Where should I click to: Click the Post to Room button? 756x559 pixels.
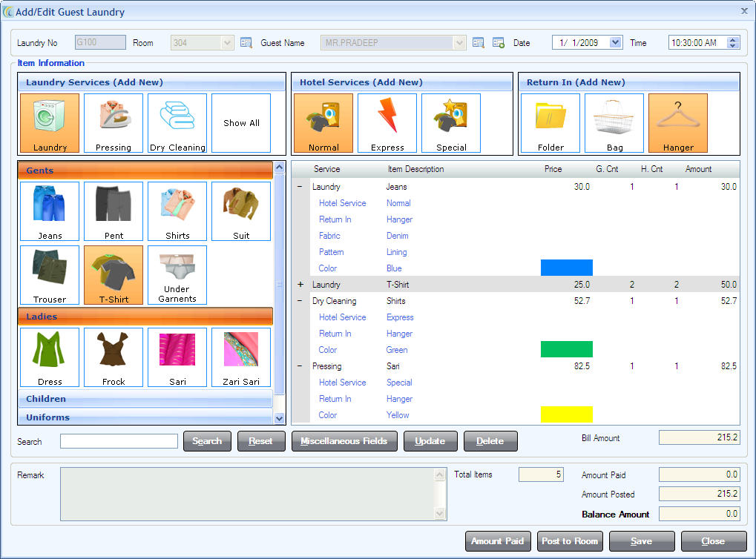tap(569, 541)
